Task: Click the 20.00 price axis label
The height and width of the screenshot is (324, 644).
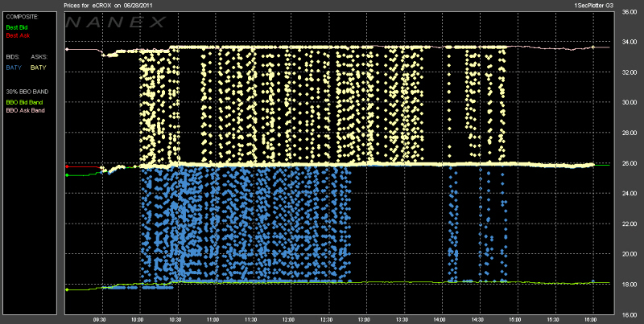Action: tap(628, 254)
